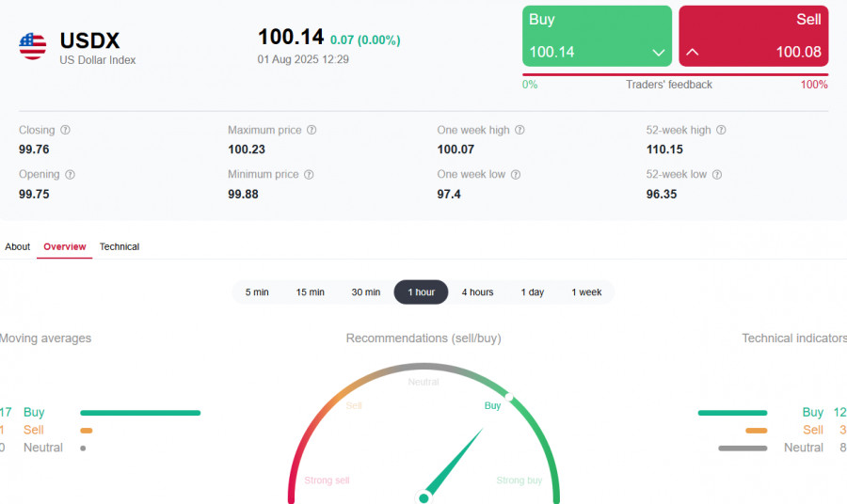Open help icon next to 52-week high

click(x=721, y=130)
